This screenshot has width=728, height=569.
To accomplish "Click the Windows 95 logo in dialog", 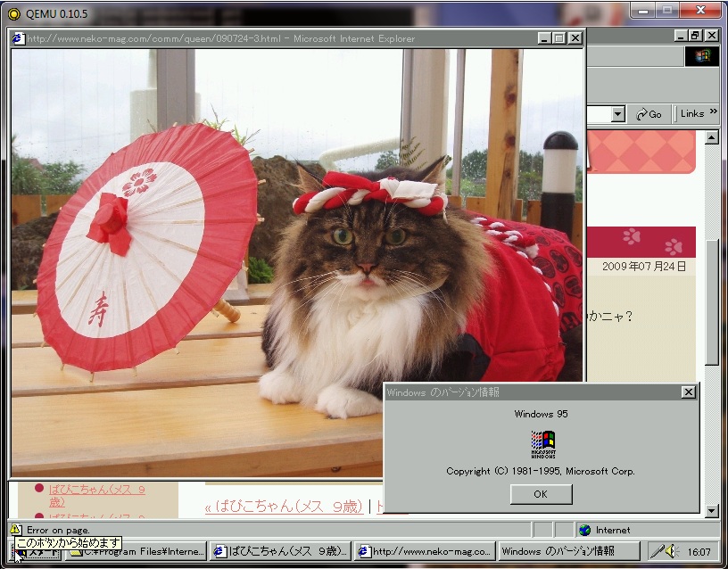I will [x=542, y=443].
